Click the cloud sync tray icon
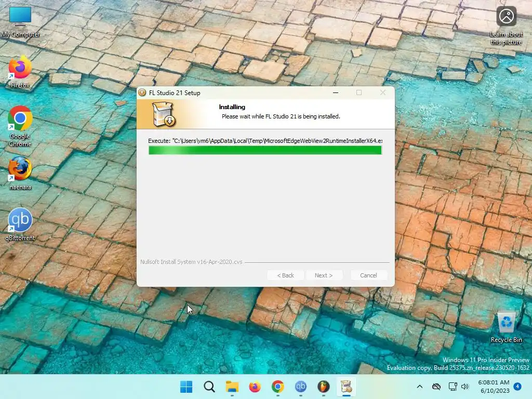 tap(436, 387)
